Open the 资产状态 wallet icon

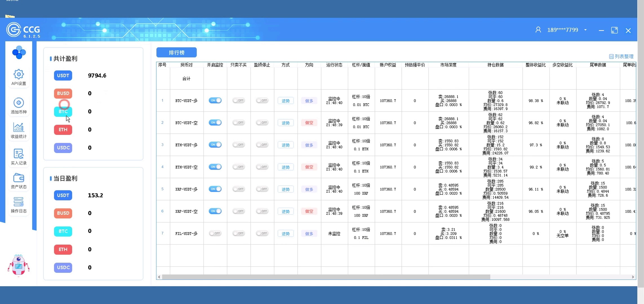tap(19, 178)
